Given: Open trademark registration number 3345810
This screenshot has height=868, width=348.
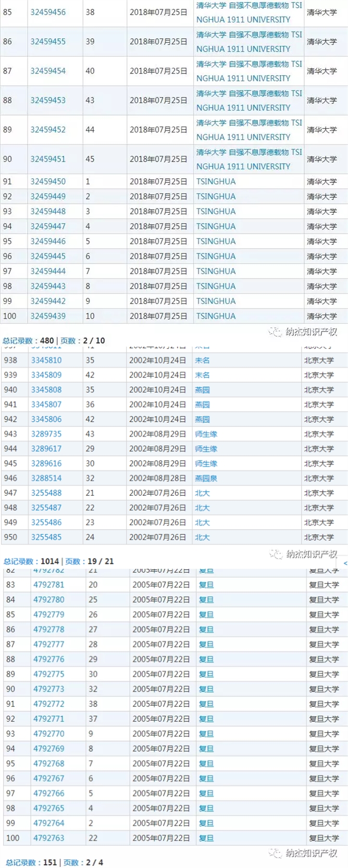Looking at the screenshot, I should (x=46, y=360).
